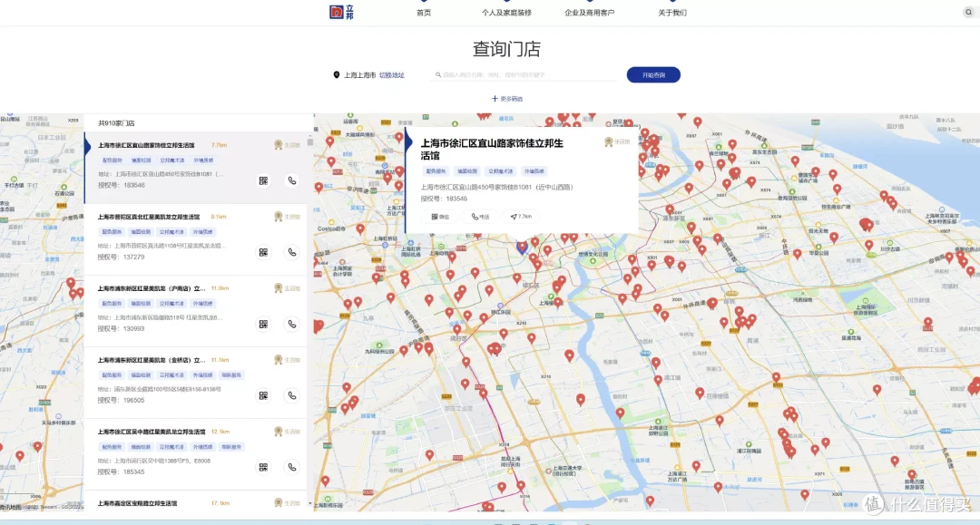Click 配色服务 tag in map popup
The height and width of the screenshot is (525, 980).
pos(436,171)
